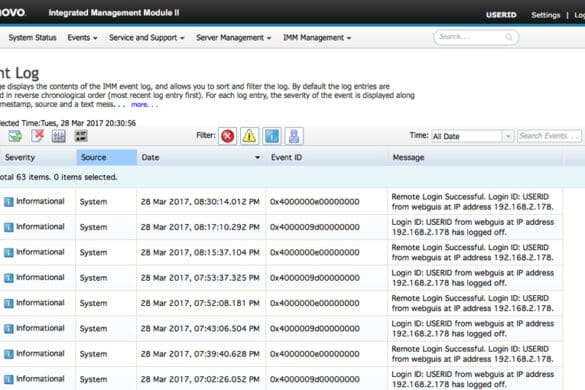Click the Date column sort arrow
The height and width of the screenshot is (390, 585).
[x=257, y=157]
